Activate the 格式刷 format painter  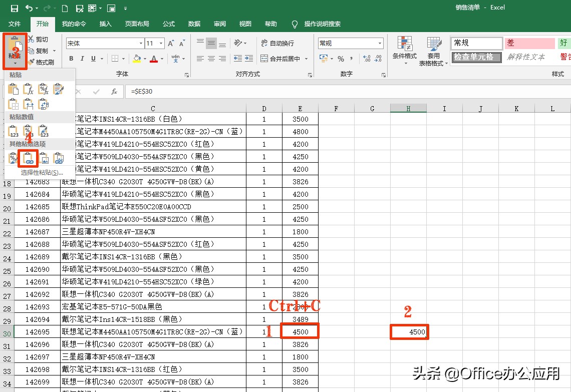click(41, 62)
